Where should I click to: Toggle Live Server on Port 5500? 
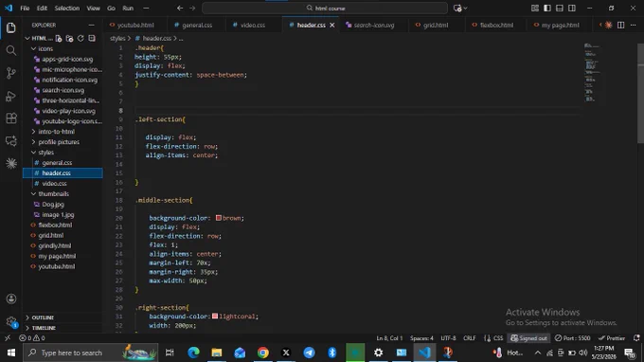click(x=572, y=338)
